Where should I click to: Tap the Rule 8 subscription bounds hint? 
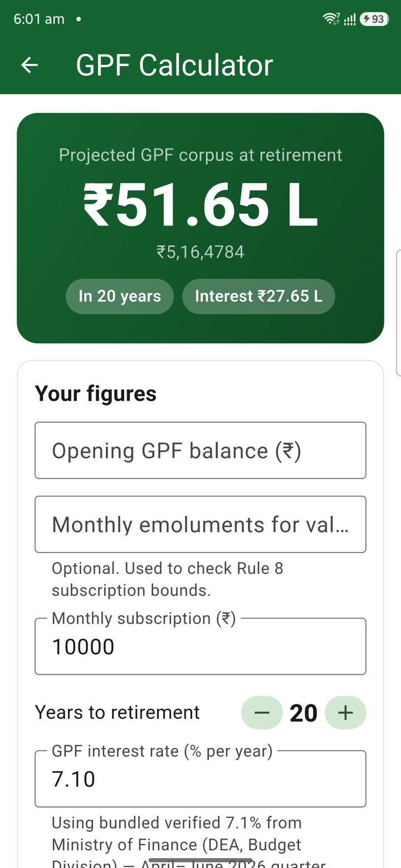click(x=168, y=579)
